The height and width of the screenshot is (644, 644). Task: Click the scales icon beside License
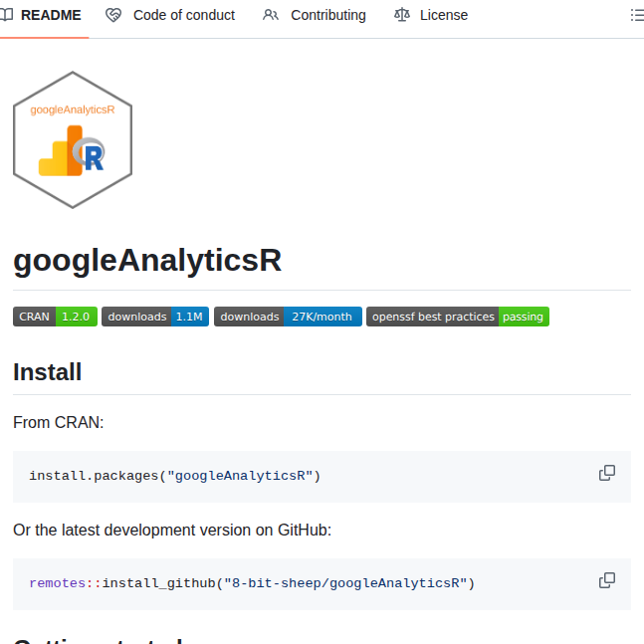tap(402, 15)
